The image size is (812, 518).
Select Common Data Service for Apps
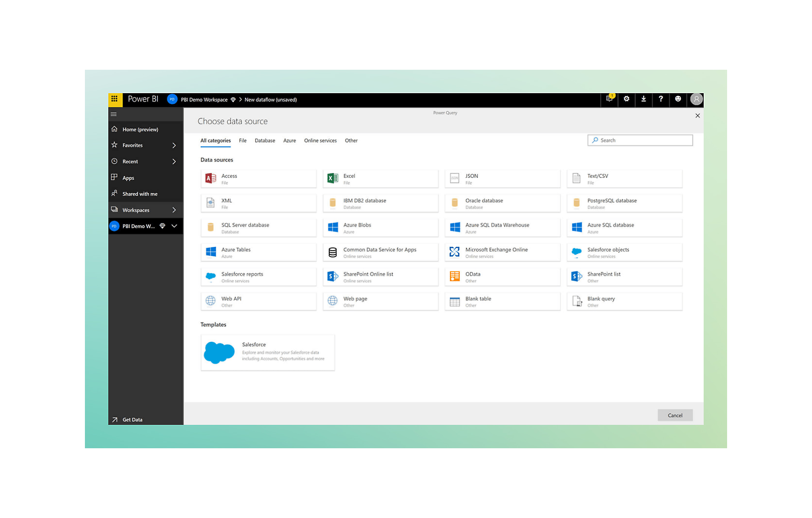click(x=380, y=253)
